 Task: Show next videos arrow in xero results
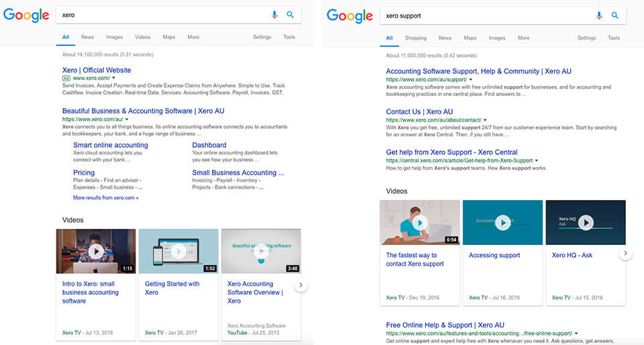pos(301,285)
